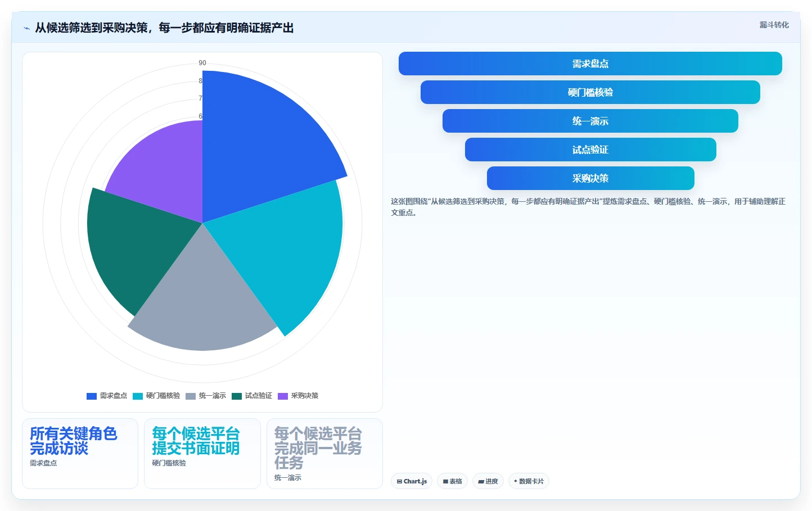This screenshot has height=511, width=812.
Task: Click the 统一演示 legend label
Action: point(213,396)
